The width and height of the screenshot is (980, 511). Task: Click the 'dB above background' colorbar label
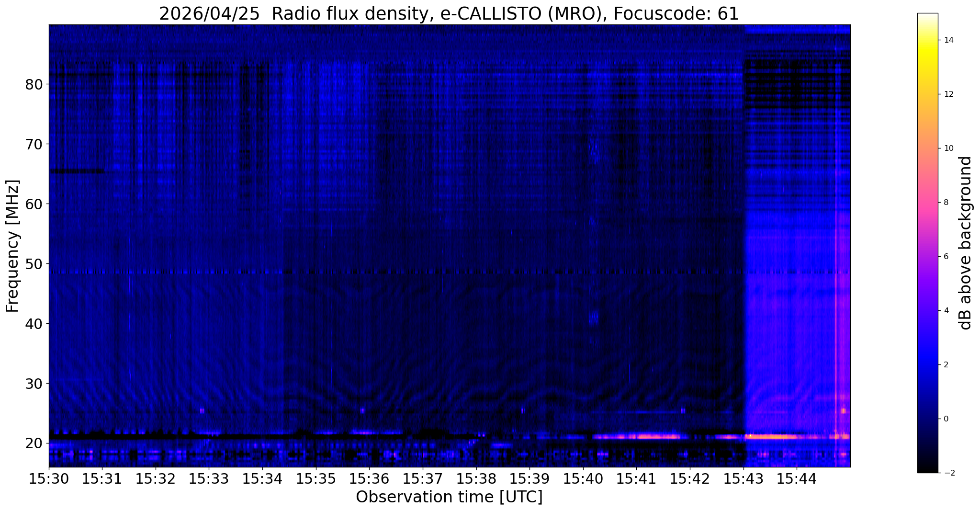(x=966, y=243)
